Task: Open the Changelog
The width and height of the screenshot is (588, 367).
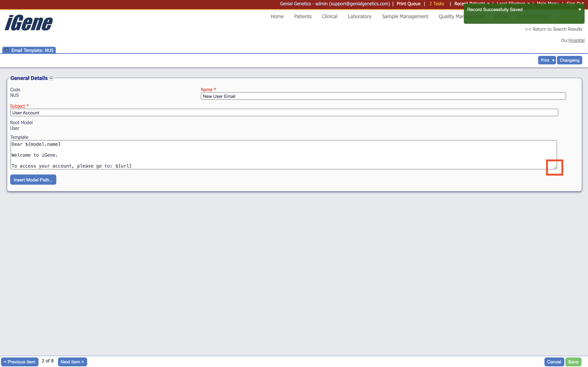Action: (570, 60)
